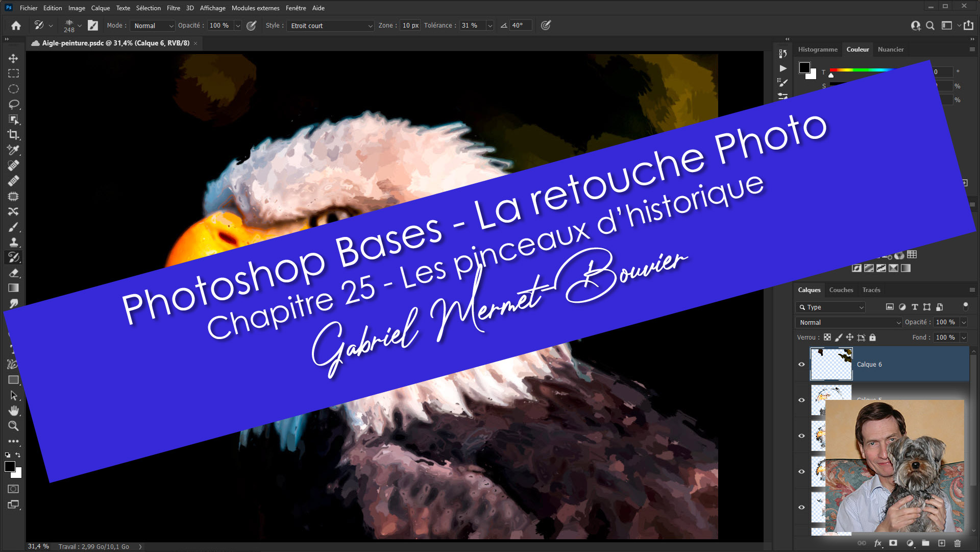
Task: Toggle lock all on layer
Action: click(873, 338)
